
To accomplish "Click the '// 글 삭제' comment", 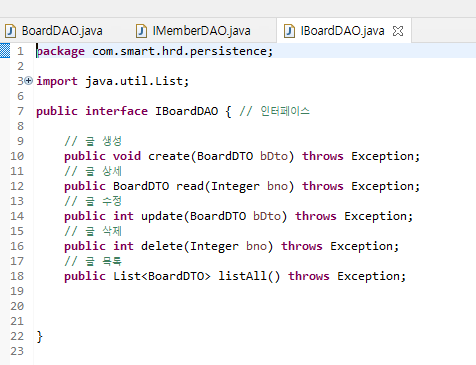I will pos(93,231).
